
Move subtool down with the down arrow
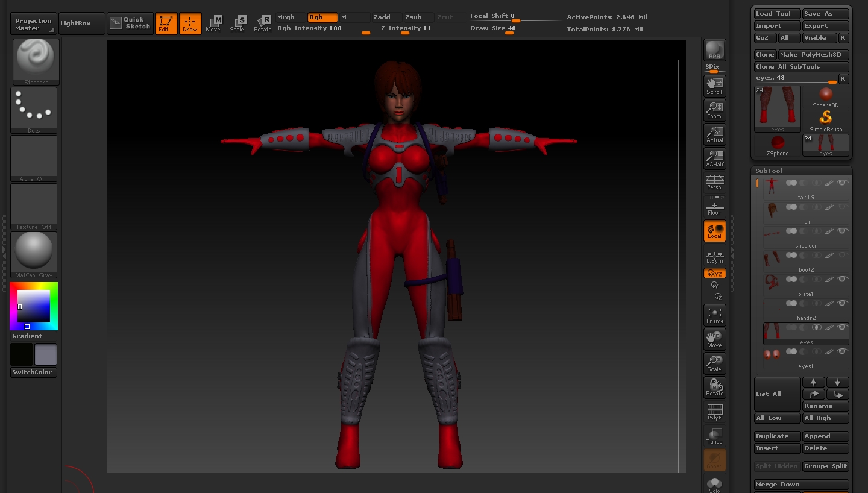(x=838, y=382)
